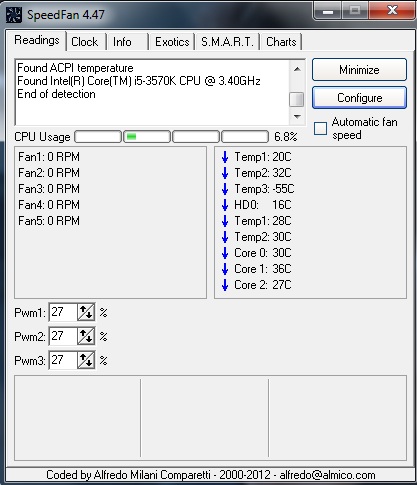Screen dimensions: 417x485
Task: Click the Minimize button in SpeedFan panel
Action: (359, 70)
